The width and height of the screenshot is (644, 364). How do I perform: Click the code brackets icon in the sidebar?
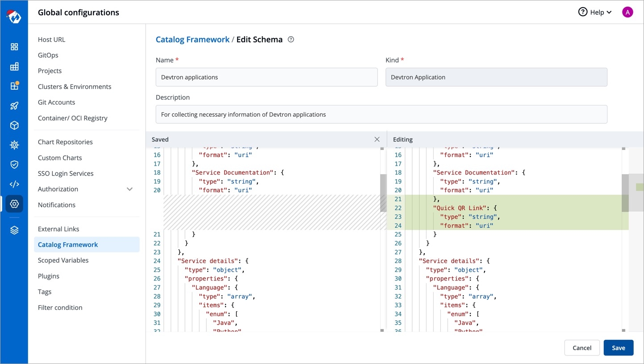(x=14, y=184)
